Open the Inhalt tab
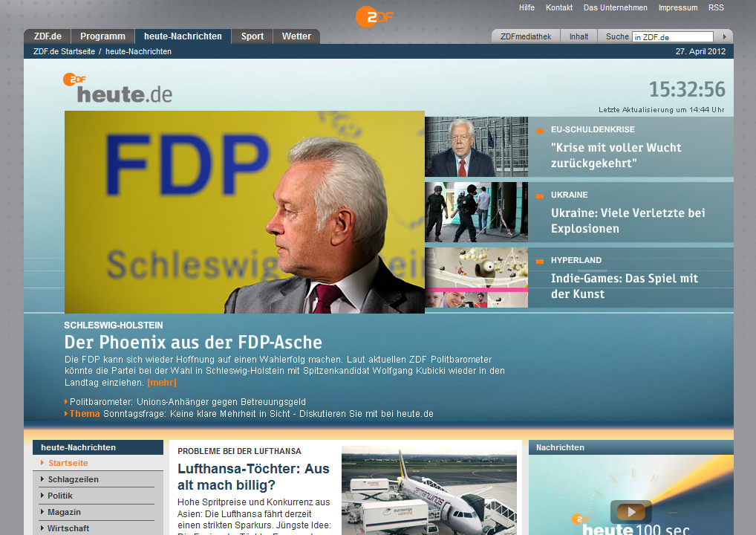This screenshot has height=535, width=756. tap(579, 36)
